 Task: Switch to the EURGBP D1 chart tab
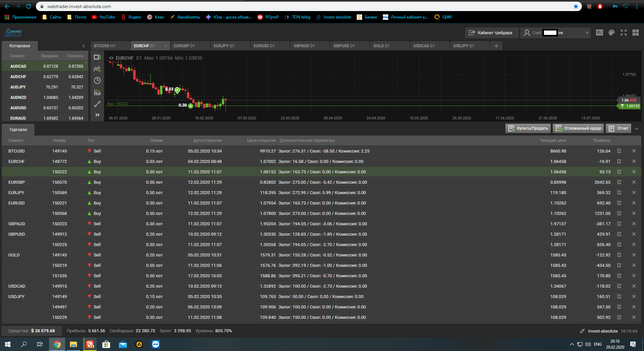click(x=190, y=46)
